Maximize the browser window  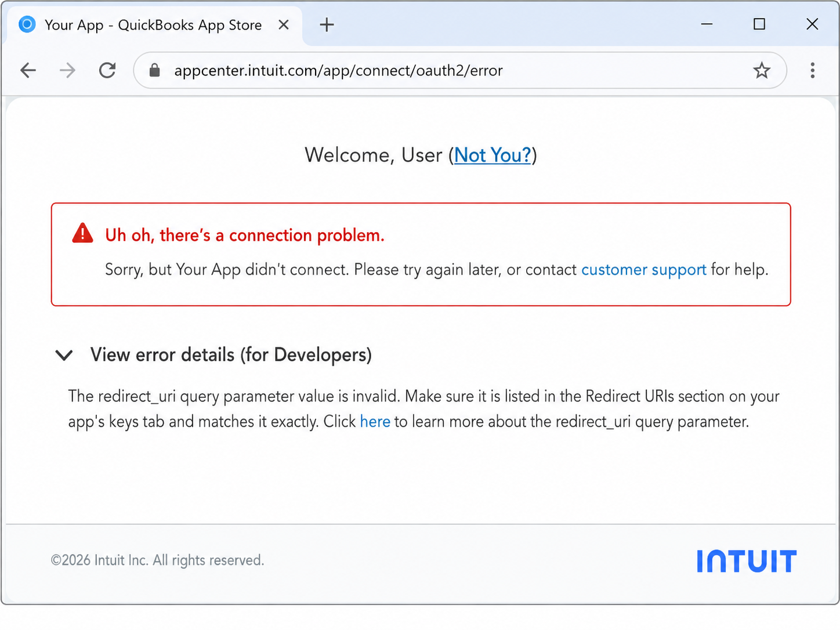click(759, 24)
